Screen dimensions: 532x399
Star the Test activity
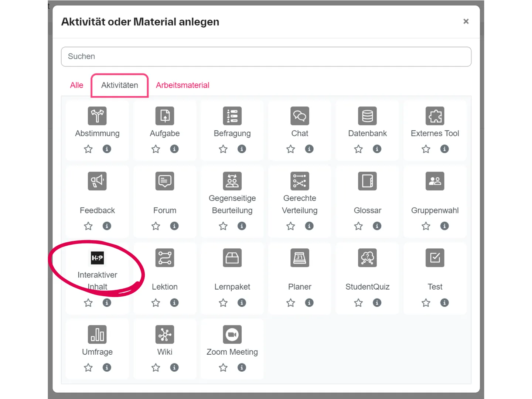[x=426, y=303]
